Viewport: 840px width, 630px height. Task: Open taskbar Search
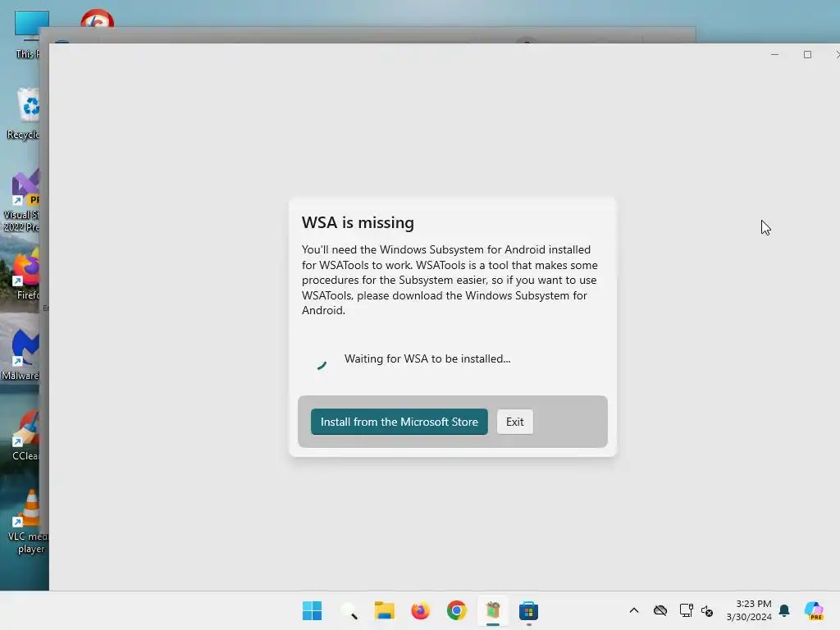pos(349,610)
